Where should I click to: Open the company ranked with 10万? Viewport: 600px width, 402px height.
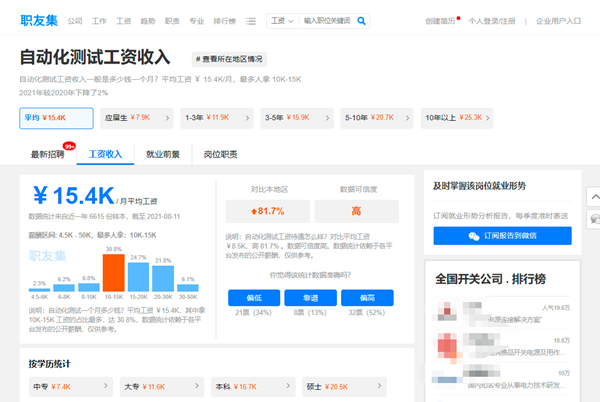pos(502,379)
